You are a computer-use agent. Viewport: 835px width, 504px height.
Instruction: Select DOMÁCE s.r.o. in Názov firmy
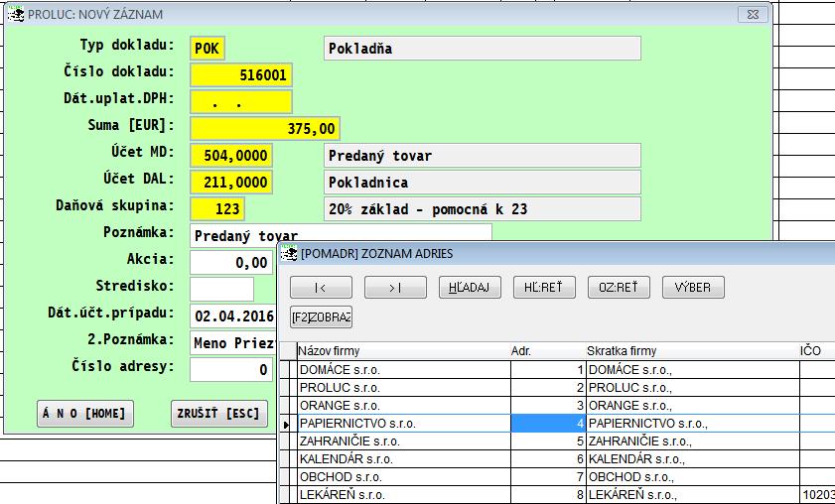404,370
